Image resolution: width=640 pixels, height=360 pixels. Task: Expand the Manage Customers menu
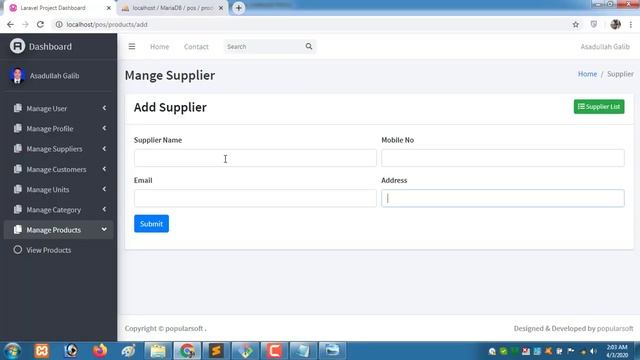click(104, 169)
